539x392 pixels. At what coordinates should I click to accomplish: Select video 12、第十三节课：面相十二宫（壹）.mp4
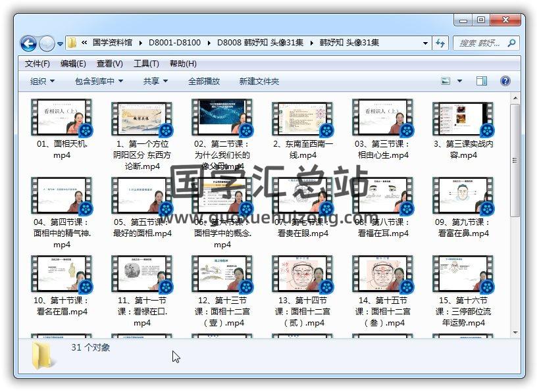click(x=222, y=291)
